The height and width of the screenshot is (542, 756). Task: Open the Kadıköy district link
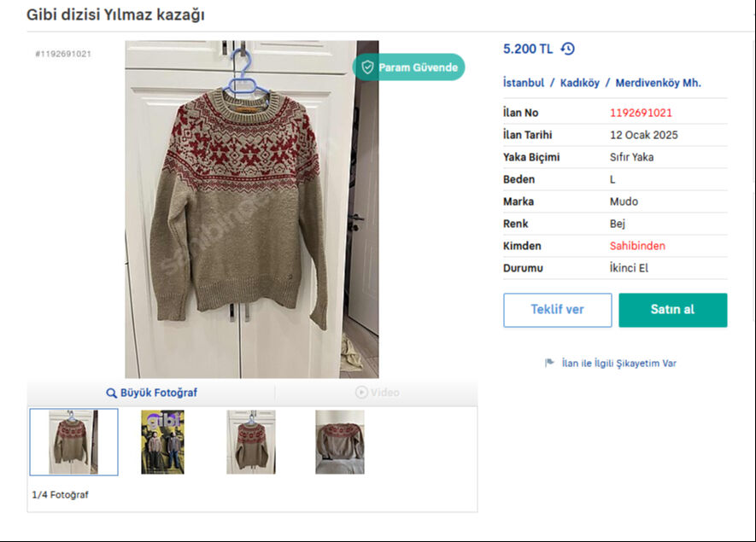(x=580, y=83)
